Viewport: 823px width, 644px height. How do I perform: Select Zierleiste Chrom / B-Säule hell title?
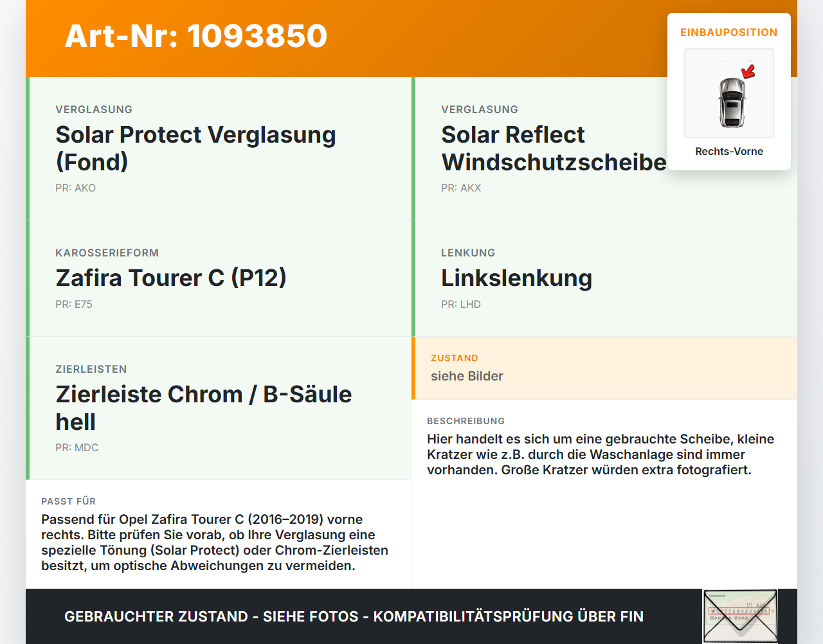[x=204, y=408]
